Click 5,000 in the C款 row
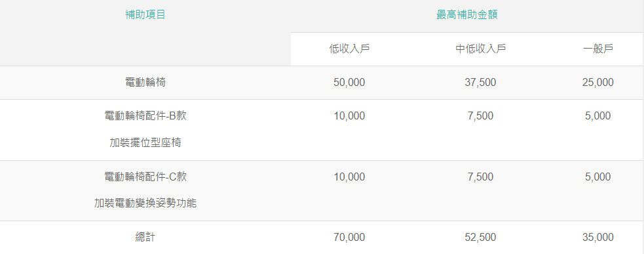This screenshot has width=644, height=254. (597, 177)
